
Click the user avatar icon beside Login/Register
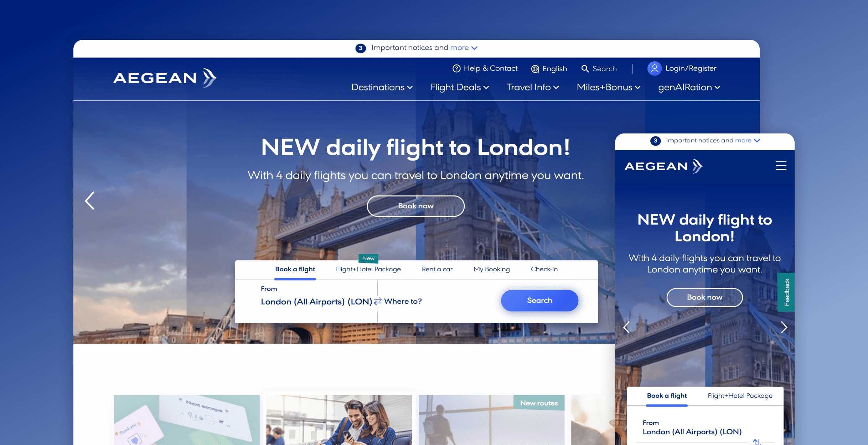tap(654, 68)
